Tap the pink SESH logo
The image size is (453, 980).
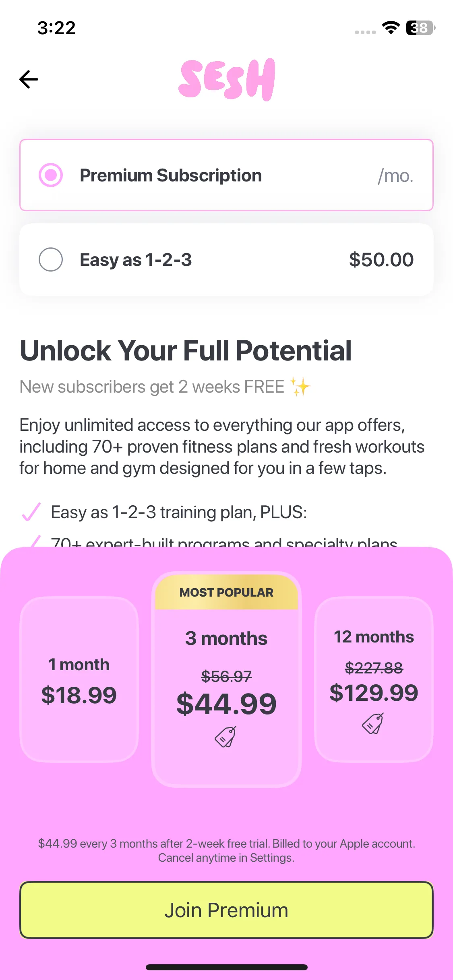[227, 79]
